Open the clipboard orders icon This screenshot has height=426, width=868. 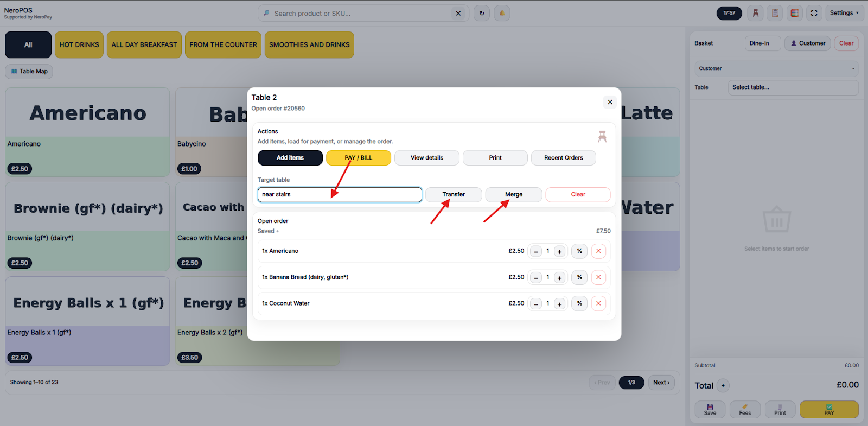click(x=775, y=13)
